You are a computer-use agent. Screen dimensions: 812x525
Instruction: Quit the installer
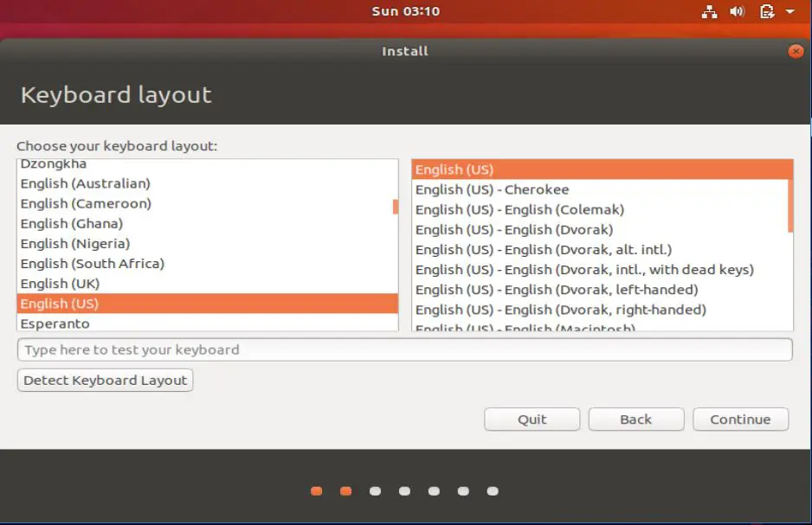[x=532, y=419]
